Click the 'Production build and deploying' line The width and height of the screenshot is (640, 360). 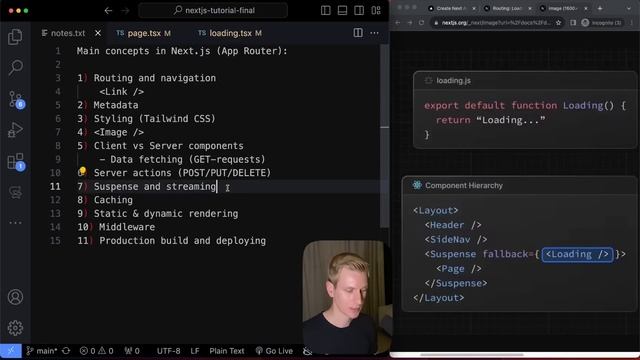(182, 241)
